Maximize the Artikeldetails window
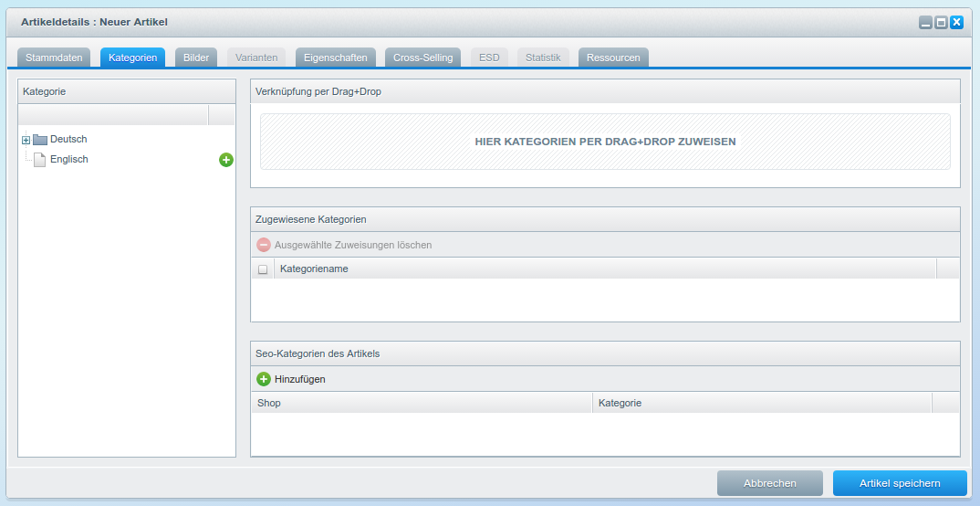Screen dimensions: 980x506 pos(941,23)
